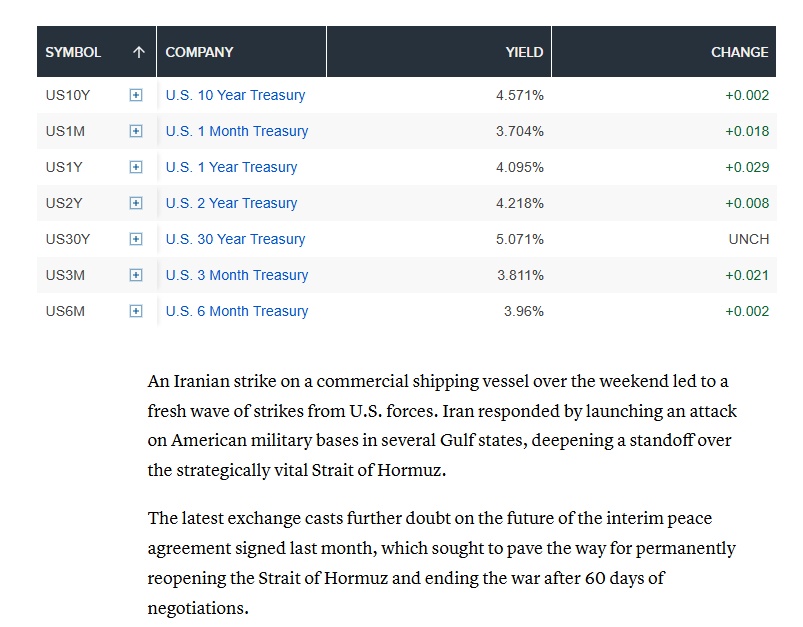
Task: Select the US30Y symbol cell
Action: pyautogui.click(x=68, y=239)
